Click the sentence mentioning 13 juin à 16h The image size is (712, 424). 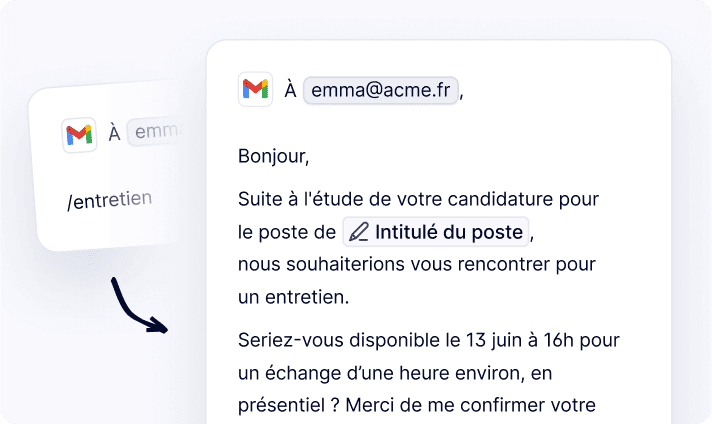(429, 340)
